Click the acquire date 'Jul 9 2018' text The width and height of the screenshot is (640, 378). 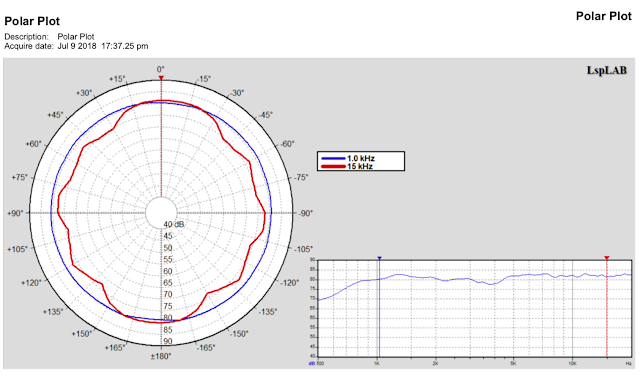[77, 46]
